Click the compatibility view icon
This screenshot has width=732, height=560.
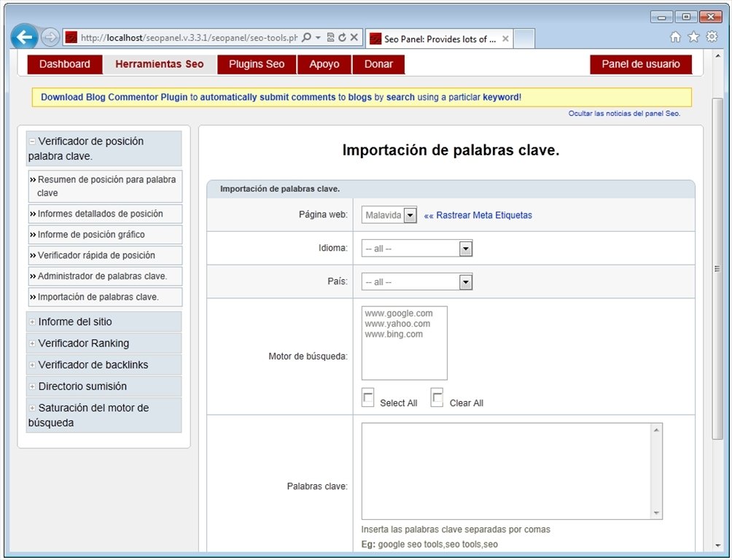coord(330,37)
